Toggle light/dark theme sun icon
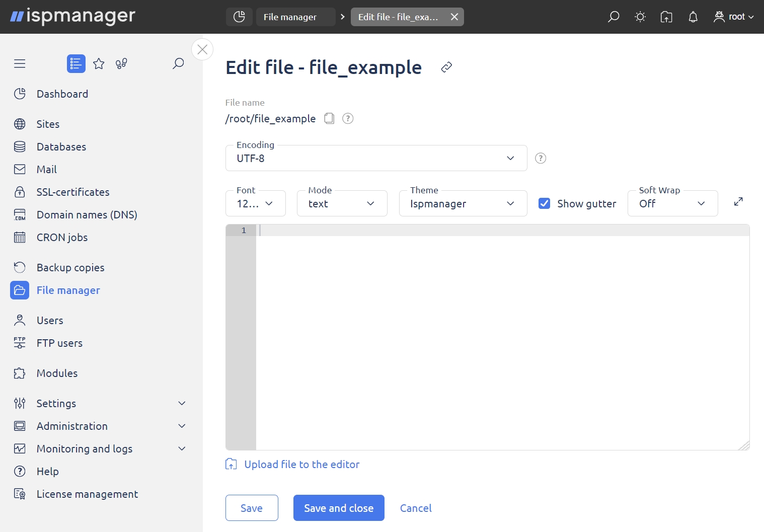This screenshot has height=532, width=764. click(x=640, y=17)
